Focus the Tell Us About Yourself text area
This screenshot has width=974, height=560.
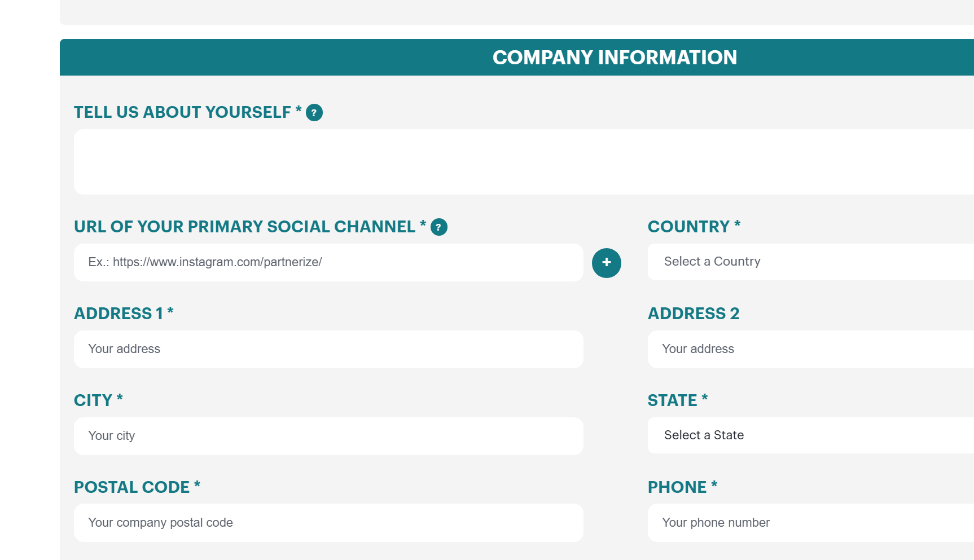click(524, 162)
